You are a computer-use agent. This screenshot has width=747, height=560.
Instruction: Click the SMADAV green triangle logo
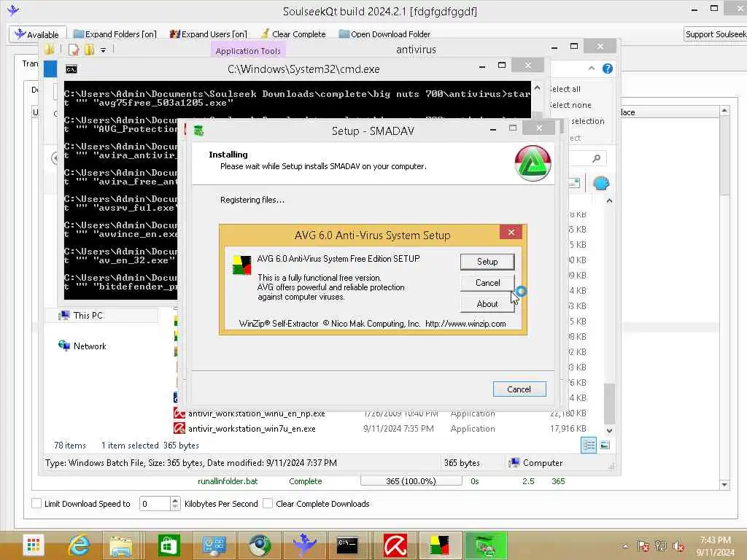533,163
